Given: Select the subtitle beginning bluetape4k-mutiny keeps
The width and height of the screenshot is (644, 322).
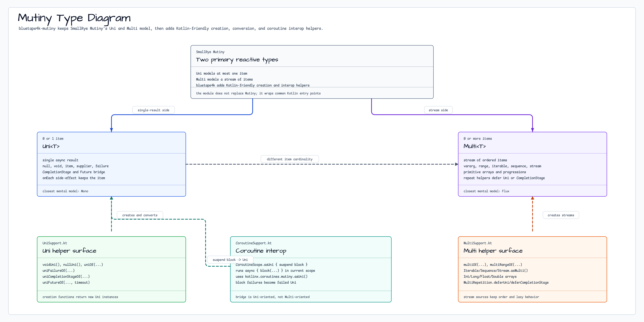Looking at the screenshot, I should [171, 28].
